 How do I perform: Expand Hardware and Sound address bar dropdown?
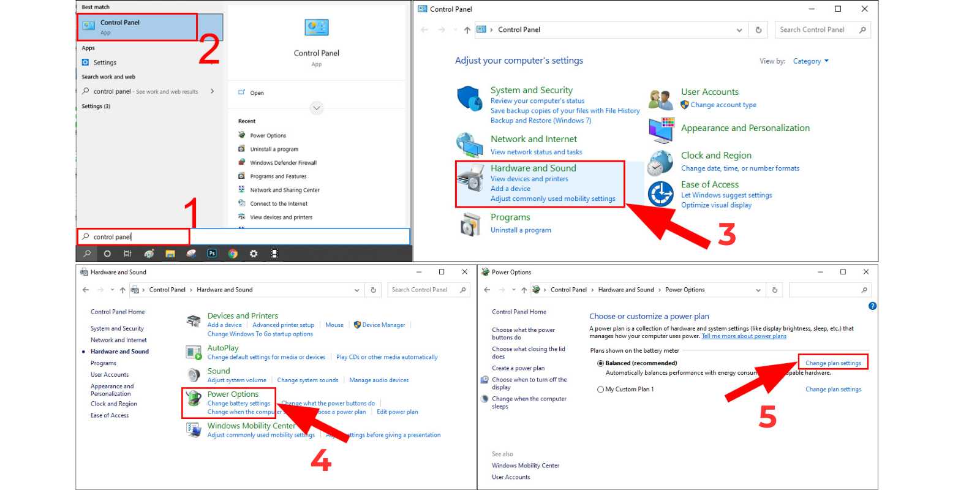tap(357, 290)
